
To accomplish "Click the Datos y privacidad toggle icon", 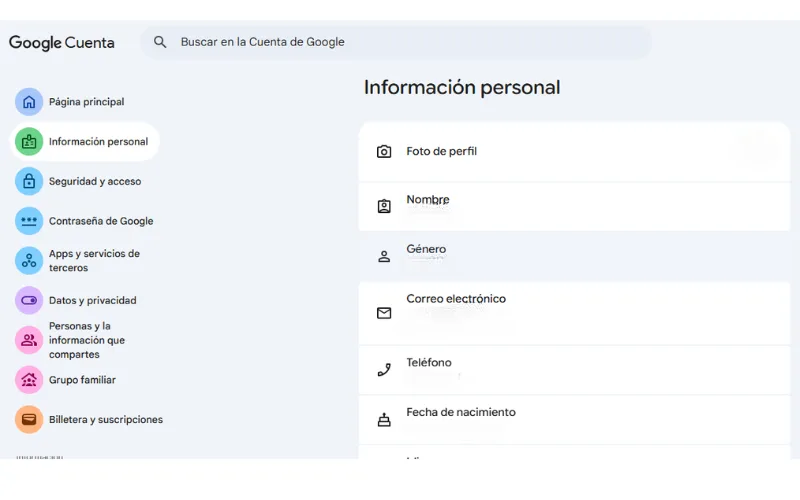I will coord(29,300).
